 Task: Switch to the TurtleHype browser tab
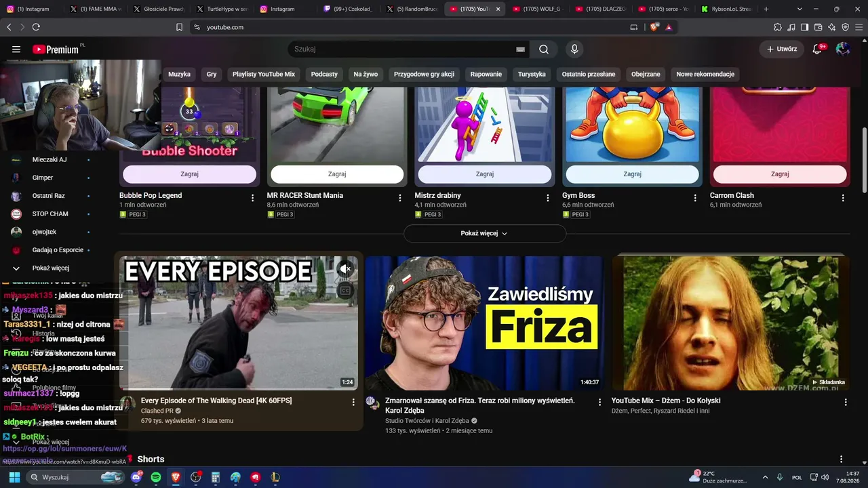pos(222,9)
